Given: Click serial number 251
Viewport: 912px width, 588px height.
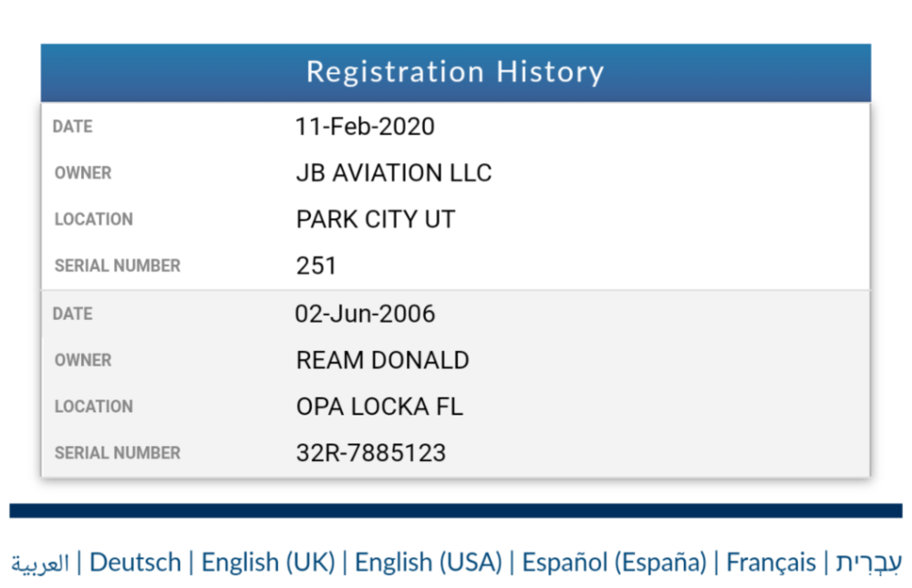Looking at the screenshot, I should click(x=316, y=265).
